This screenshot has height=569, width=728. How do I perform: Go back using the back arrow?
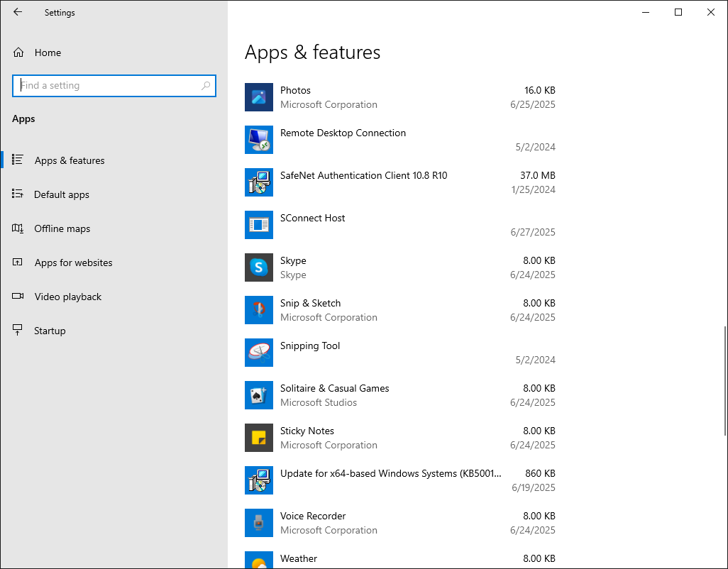click(x=18, y=12)
